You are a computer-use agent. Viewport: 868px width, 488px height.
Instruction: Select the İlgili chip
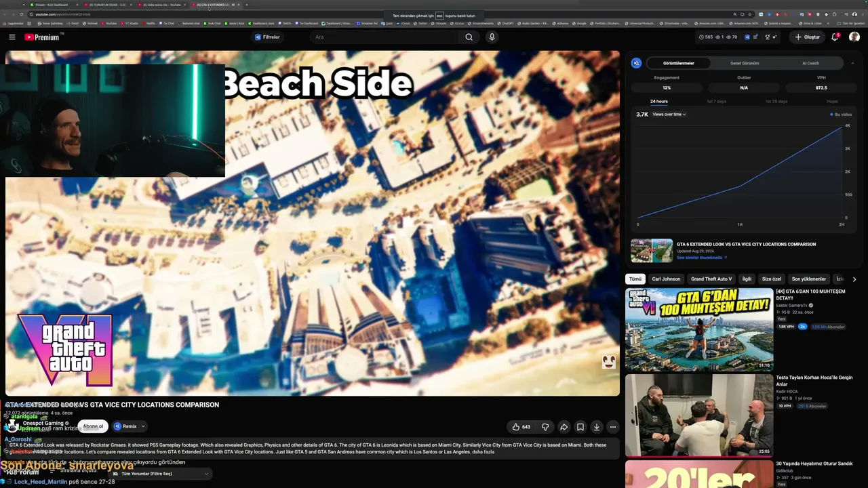pos(747,279)
